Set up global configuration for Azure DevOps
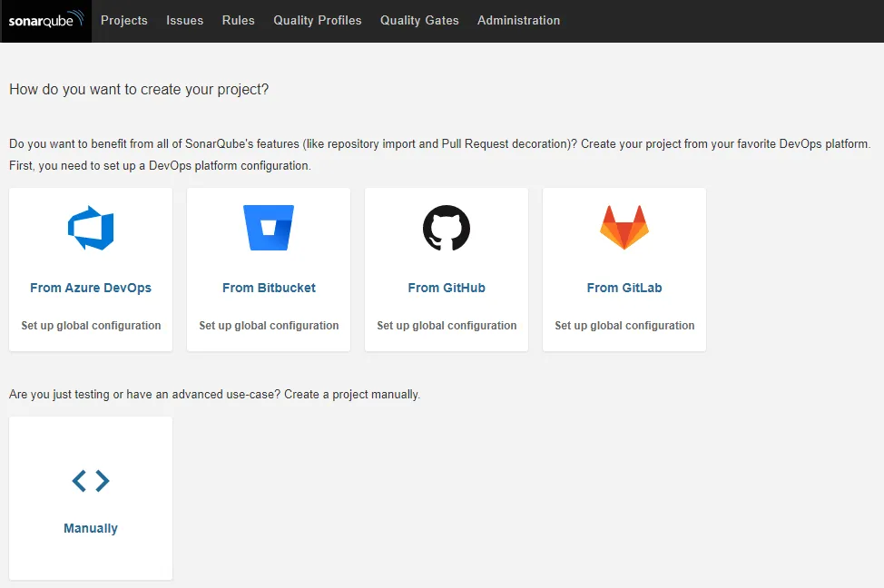 pyautogui.click(x=90, y=324)
